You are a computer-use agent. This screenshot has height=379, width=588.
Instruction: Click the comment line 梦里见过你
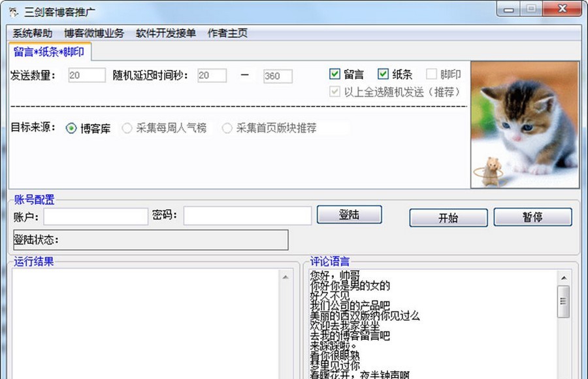pos(335,365)
